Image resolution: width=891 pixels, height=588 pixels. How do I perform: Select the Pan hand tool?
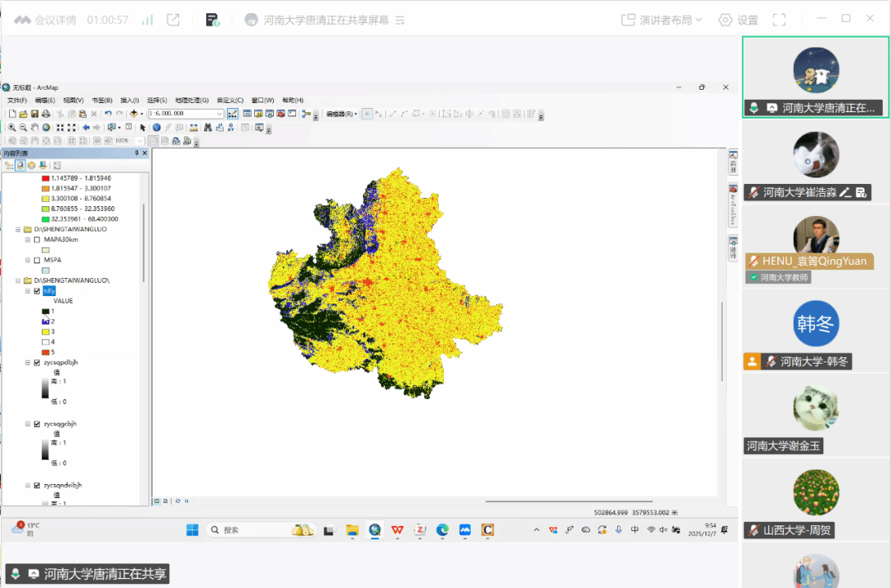(35, 128)
